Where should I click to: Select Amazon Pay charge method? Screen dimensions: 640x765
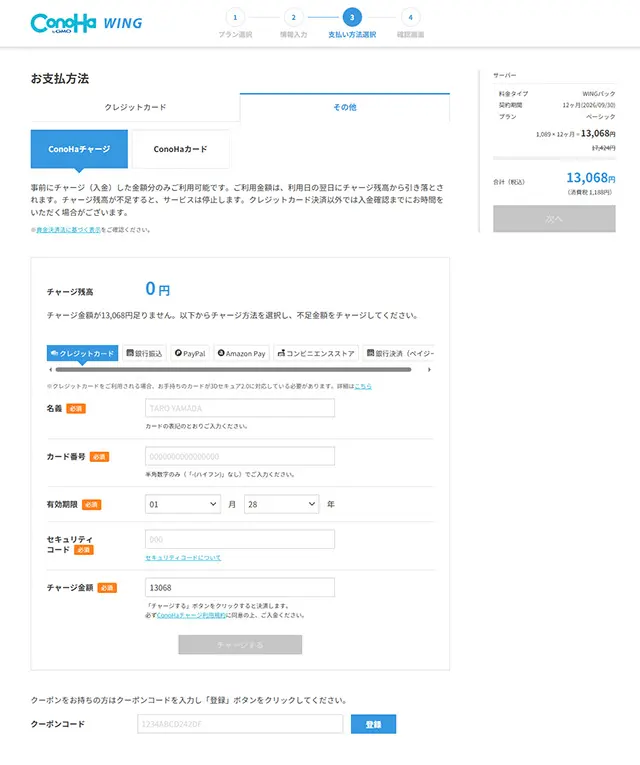point(241,353)
